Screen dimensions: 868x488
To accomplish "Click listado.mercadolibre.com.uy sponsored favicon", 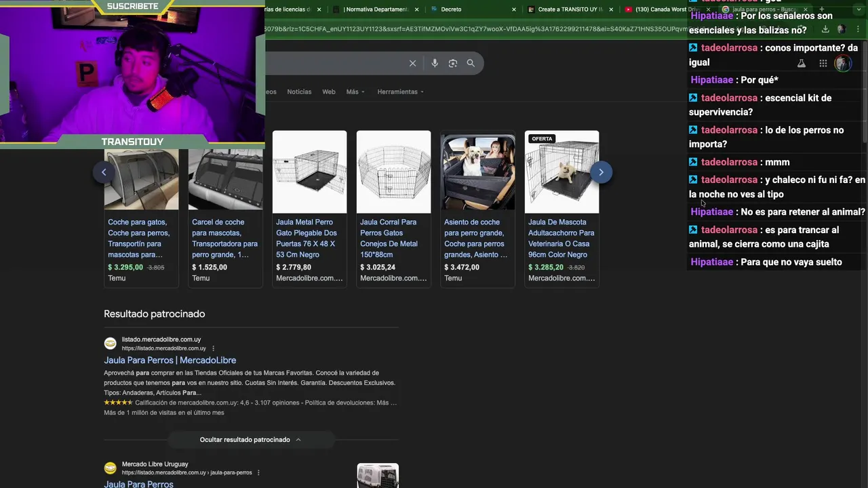I will tap(110, 344).
